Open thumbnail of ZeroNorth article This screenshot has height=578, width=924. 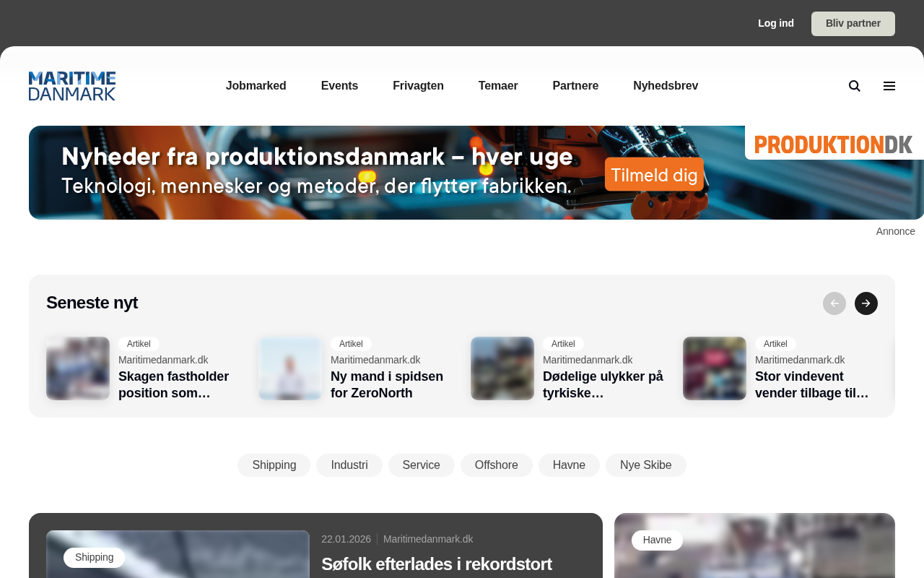290,368
